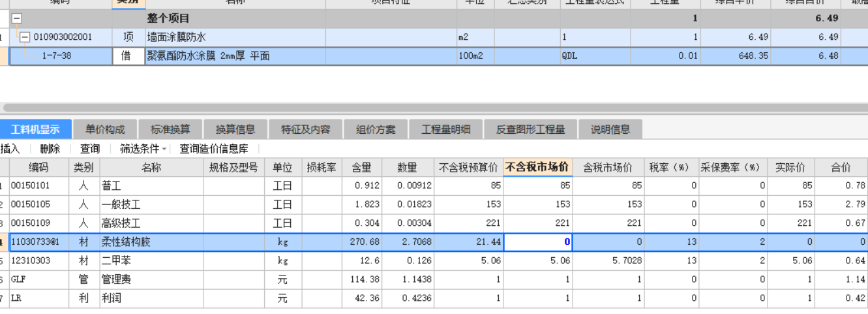Screen dimensions: 868x314
Task: Click the 插入 button
Action: [10, 149]
